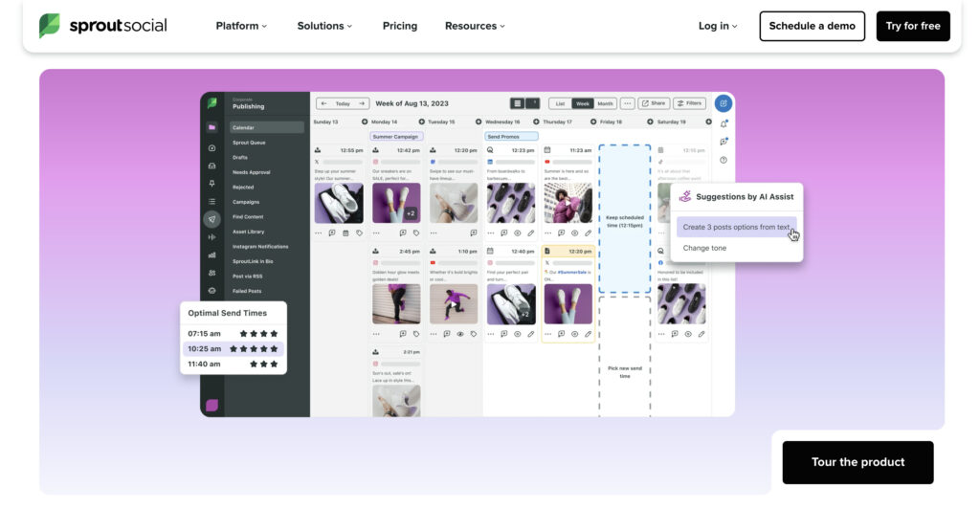Open the bell notifications icon
Screen dimensions: 980x509
pos(724,123)
